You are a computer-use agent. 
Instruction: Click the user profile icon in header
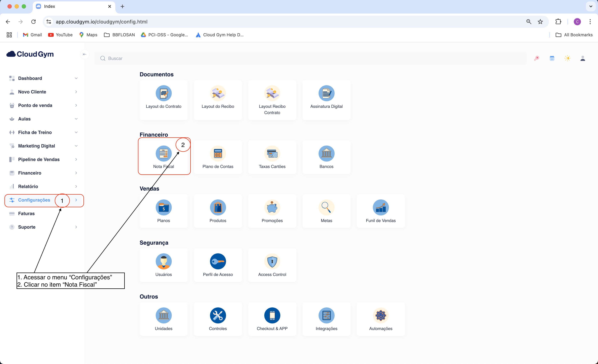pyautogui.click(x=583, y=58)
